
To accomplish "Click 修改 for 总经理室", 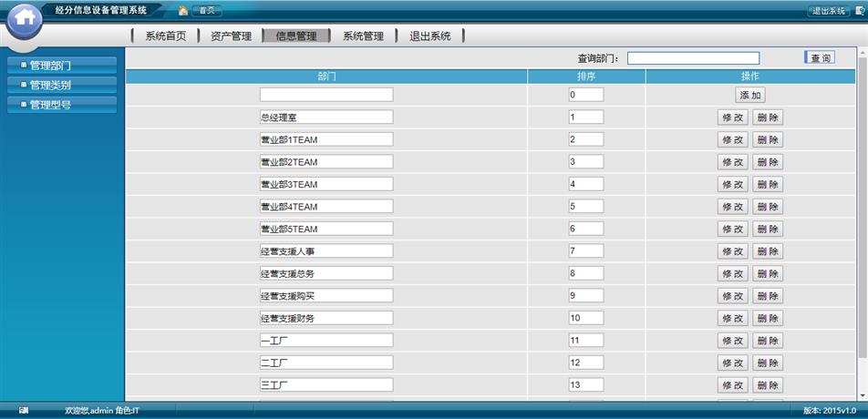I will click(x=733, y=118).
